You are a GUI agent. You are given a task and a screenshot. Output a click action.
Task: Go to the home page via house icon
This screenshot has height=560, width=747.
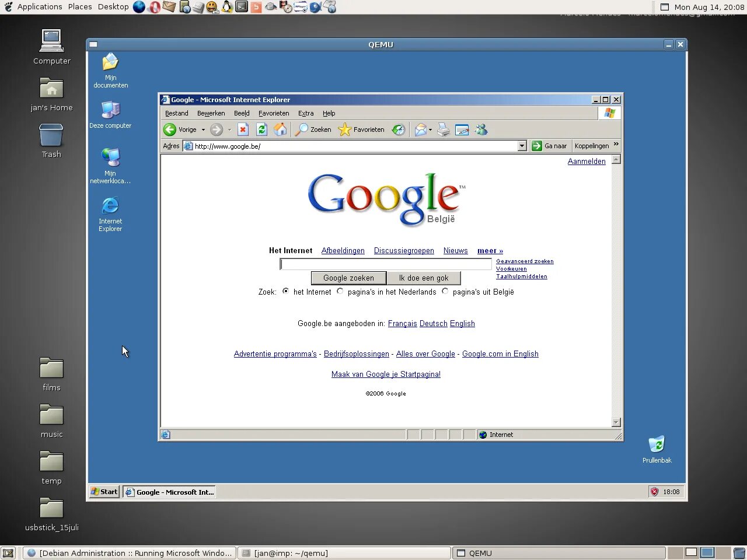point(280,129)
